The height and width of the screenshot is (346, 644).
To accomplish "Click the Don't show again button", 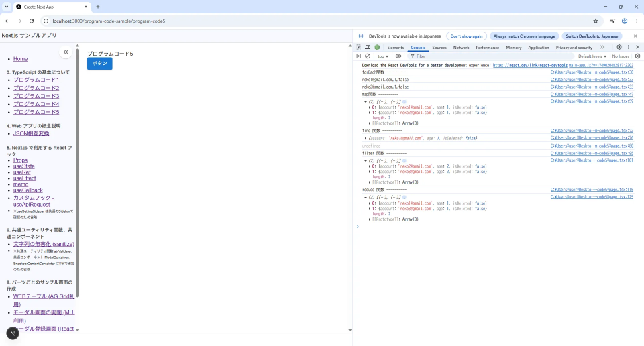I will (x=467, y=36).
